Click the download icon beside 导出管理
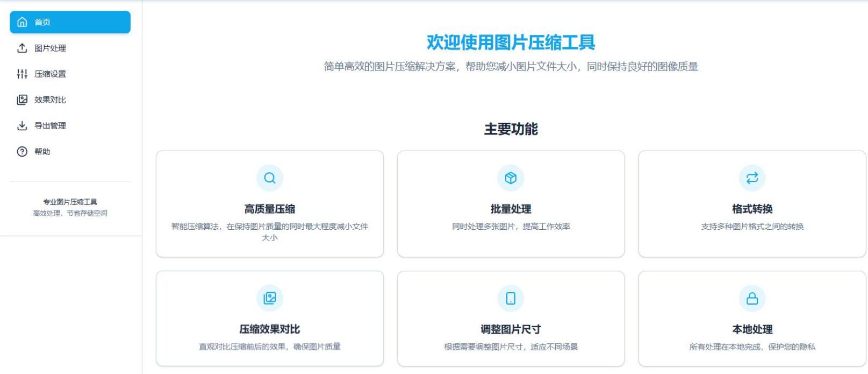 22,125
